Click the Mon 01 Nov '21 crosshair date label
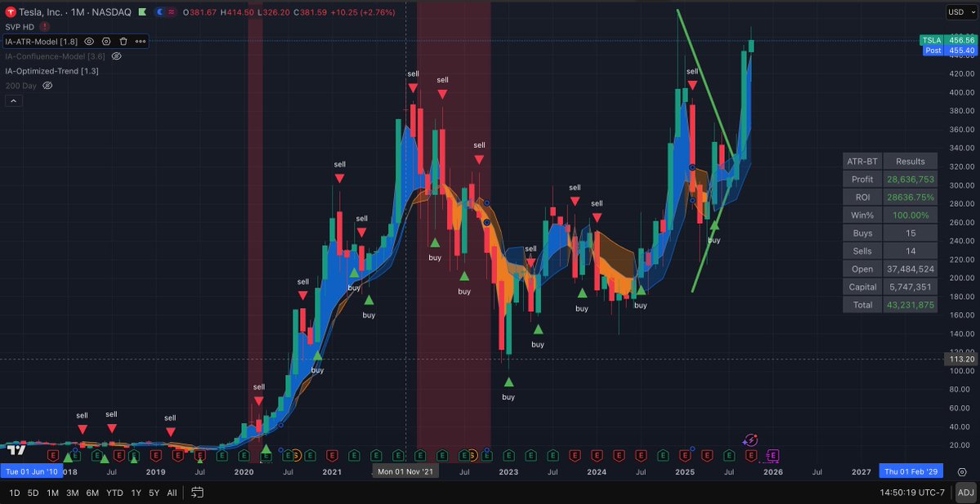Image resolution: width=980 pixels, height=504 pixels. 405,471
